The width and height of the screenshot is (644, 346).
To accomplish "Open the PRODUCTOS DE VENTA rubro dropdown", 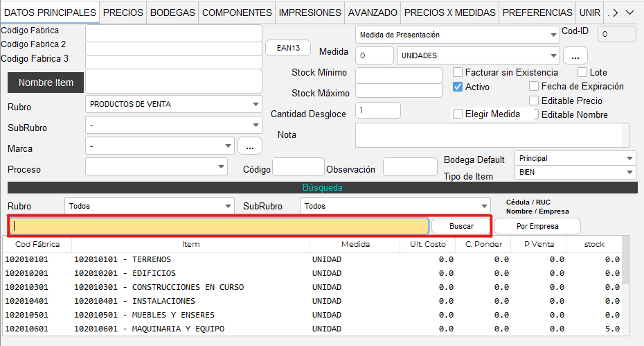I will coord(173,104).
